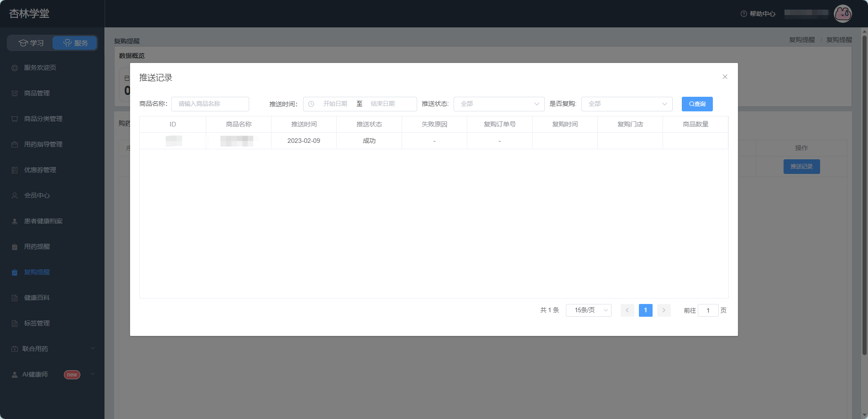Click the 成功 status cell

pos(369,141)
